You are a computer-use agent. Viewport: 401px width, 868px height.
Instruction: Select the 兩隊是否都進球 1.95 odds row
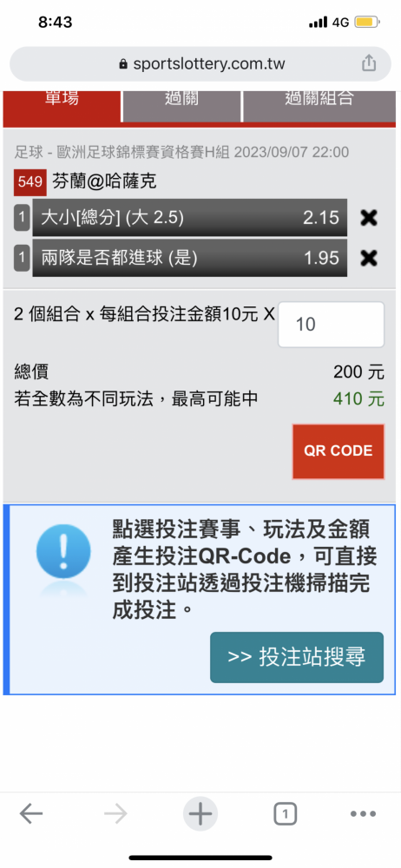[190, 258]
